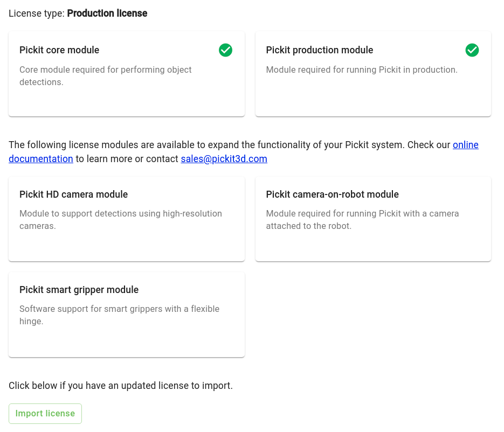Click the smart gripper flexible hinge description

(119, 315)
